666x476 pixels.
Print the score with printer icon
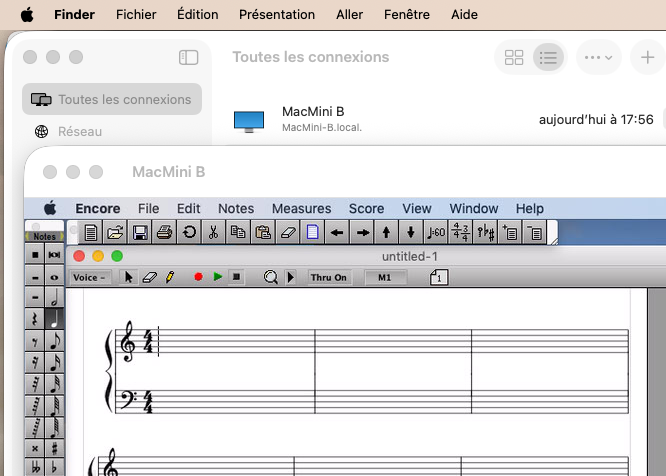point(164,233)
